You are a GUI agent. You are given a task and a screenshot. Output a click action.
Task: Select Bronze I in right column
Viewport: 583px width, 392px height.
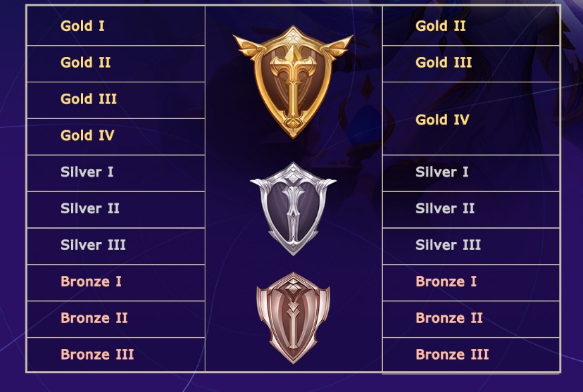pos(446,282)
